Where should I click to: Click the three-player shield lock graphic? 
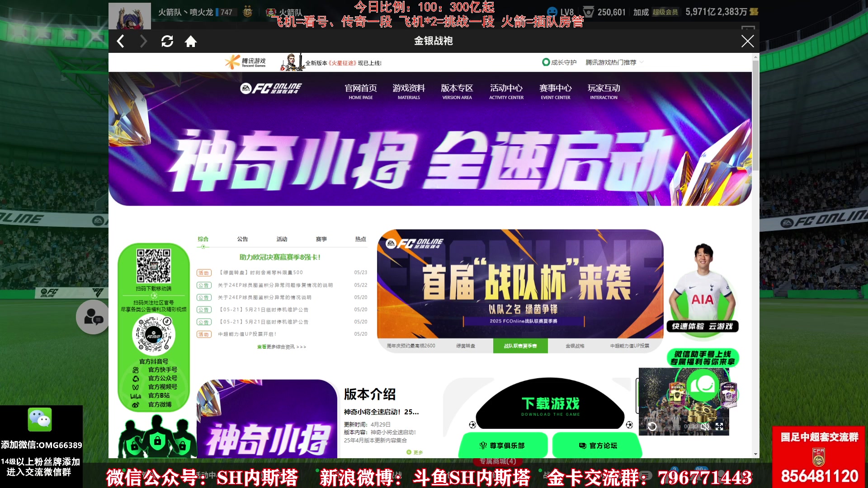pyautogui.click(x=157, y=436)
